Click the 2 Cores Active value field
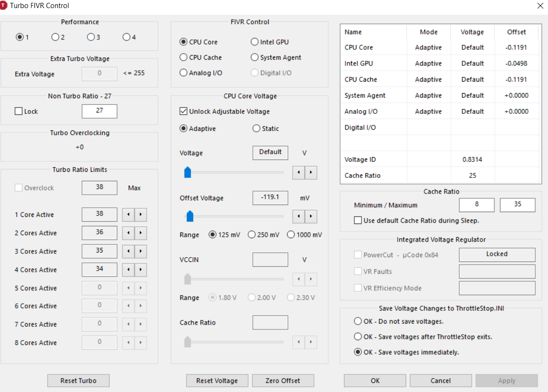 click(99, 233)
